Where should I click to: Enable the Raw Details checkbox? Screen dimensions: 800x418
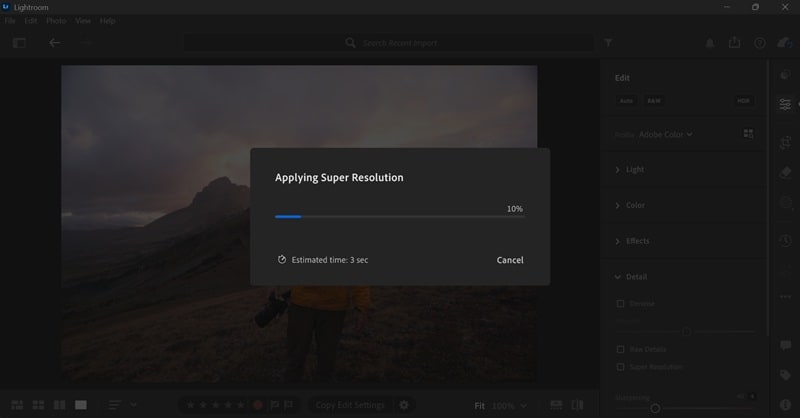point(620,350)
